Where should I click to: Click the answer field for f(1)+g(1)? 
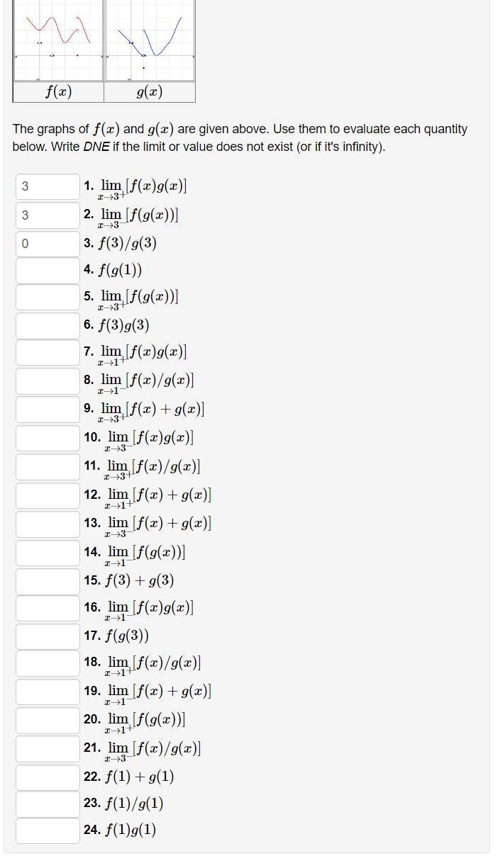(x=47, y=777)
